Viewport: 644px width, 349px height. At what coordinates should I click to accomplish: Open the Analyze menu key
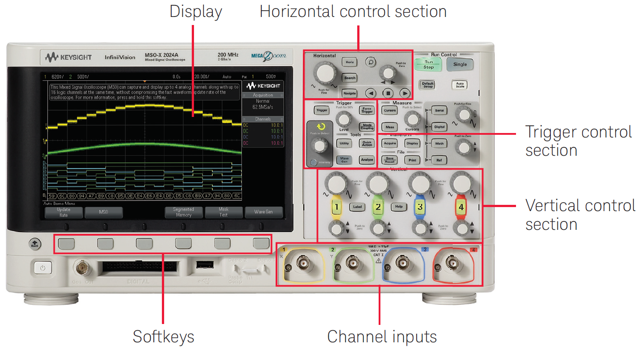click(x=367, y=159)
